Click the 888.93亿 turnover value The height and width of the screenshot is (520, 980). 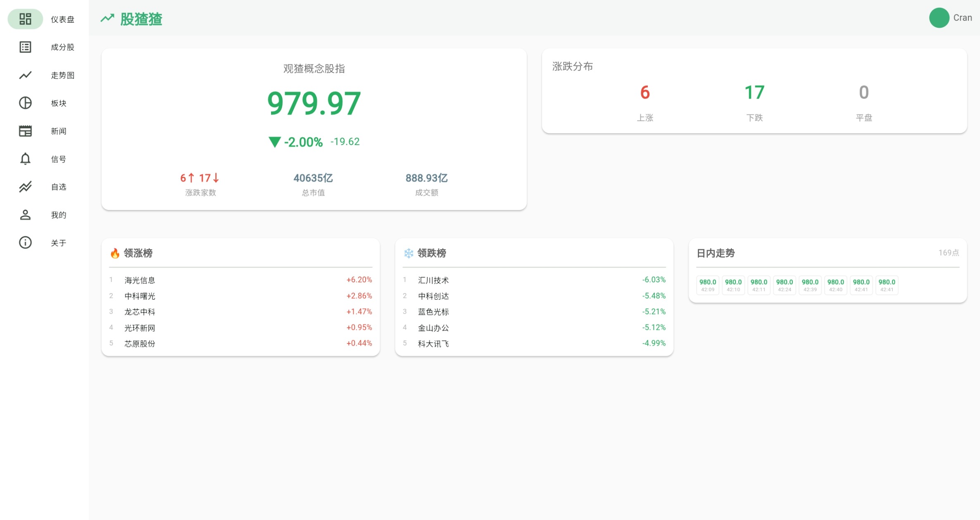tap(426, 178)
